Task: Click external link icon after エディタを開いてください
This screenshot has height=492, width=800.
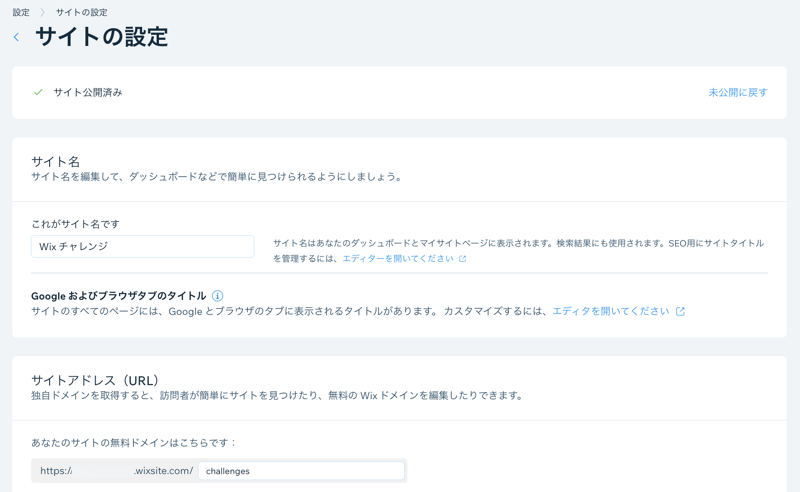Action: [x=680, y=312]
